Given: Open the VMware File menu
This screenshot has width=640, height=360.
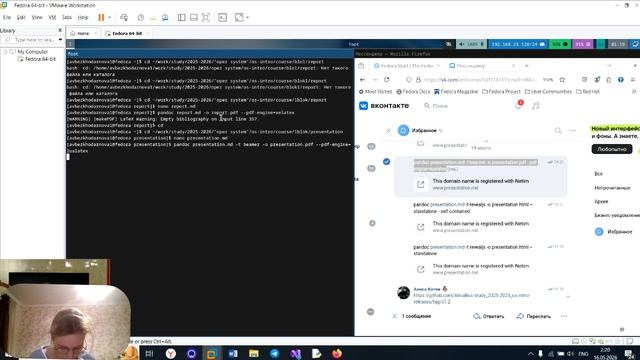Looking at the screenshot, I should pyautogui.click(x=7, y=18).
